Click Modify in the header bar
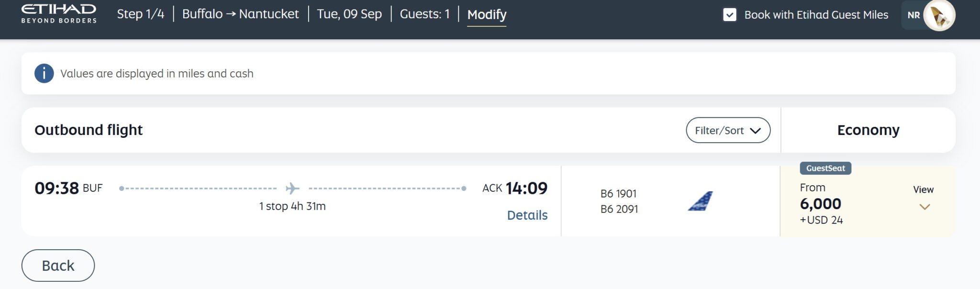Screen dimensions: 980x289 [x=487, y=14]
